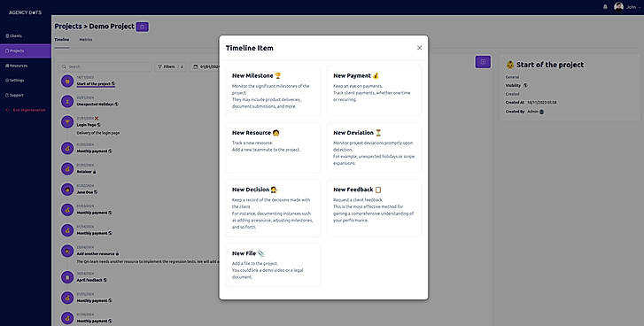Click Add another resource circle icon

point(67,251)
